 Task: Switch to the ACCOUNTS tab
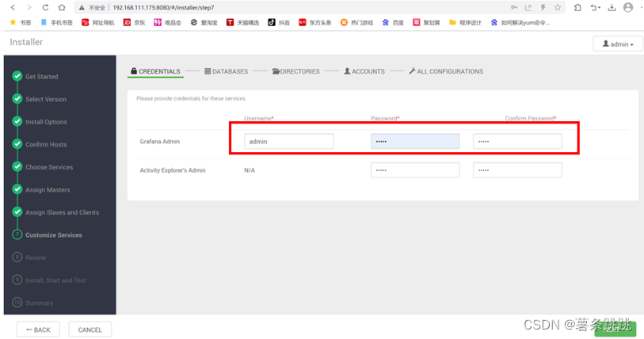(x=364, y=71)
